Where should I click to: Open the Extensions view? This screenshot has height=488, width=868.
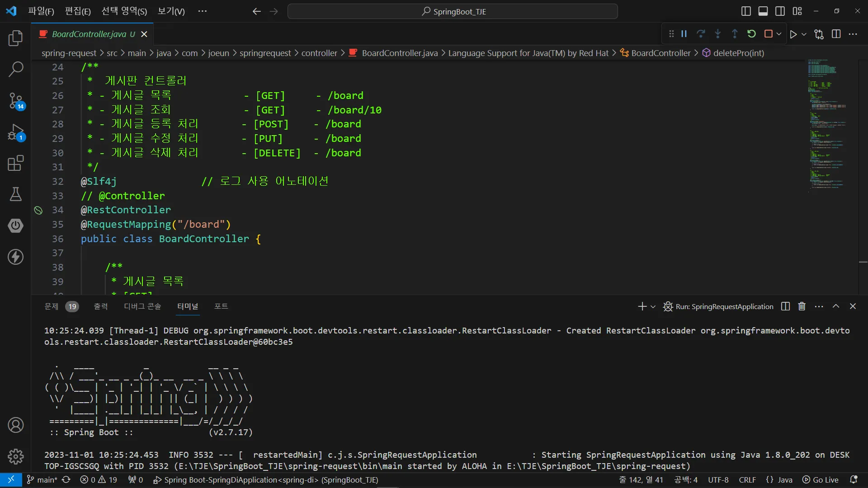click(15, 163)
